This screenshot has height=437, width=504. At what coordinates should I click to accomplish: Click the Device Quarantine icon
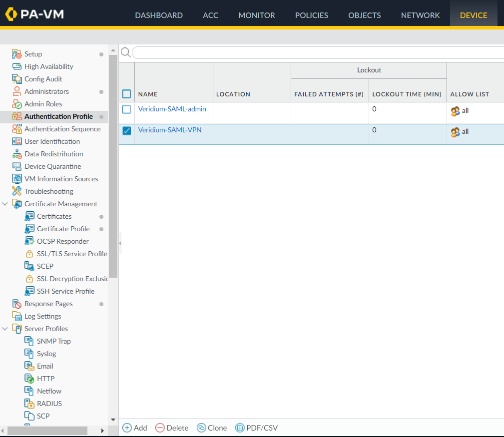click(16, 166)
